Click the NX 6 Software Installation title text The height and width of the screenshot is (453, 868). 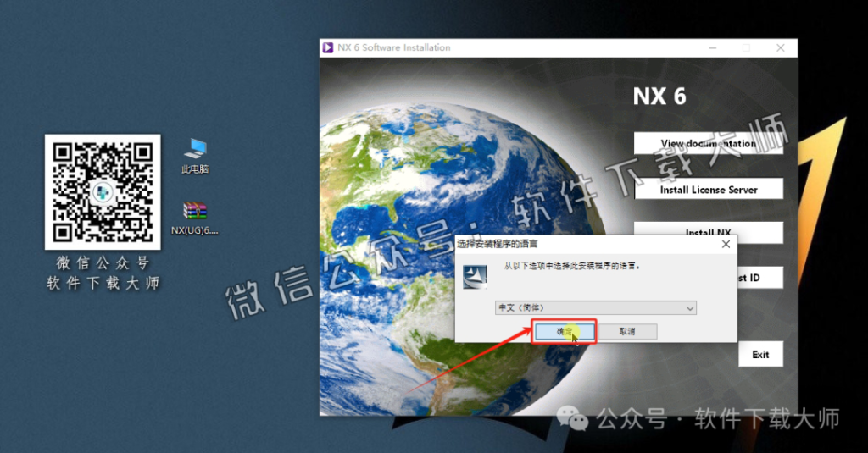394,47
